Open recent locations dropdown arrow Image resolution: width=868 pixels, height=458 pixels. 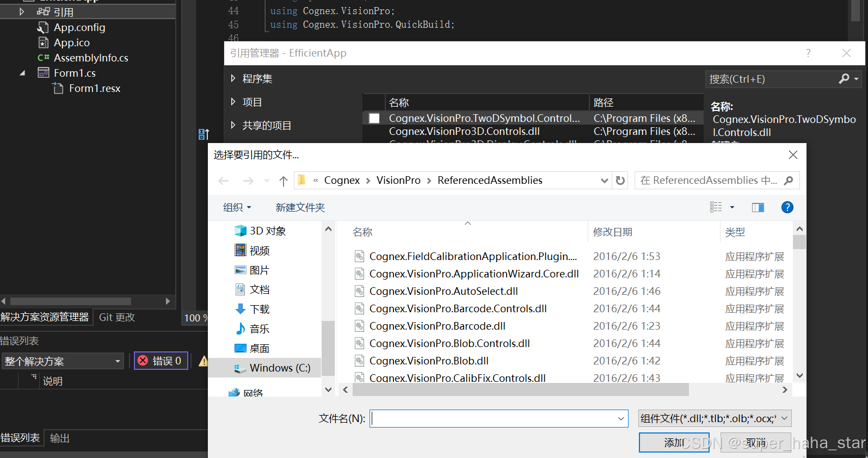coord(267,181)
